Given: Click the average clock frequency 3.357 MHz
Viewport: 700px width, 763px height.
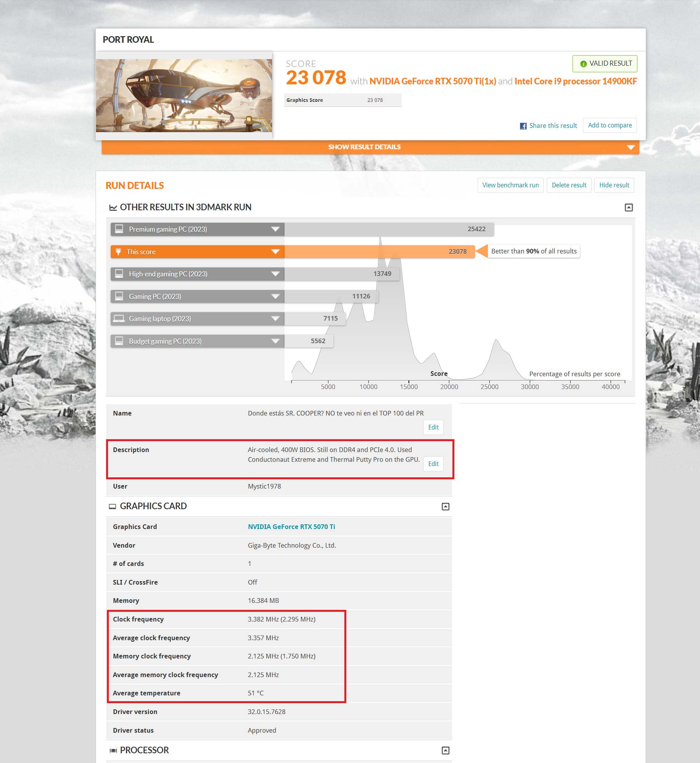Looking at the screenshot, I should point(263,638).
